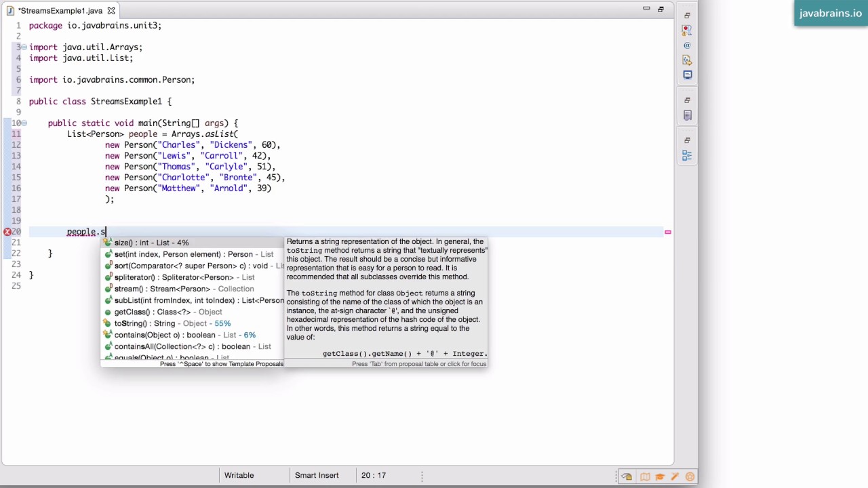Click the size() method icon in proposals
Image resolution: width=868 pixels, height=488 pixels.
[x=108, y=243]
